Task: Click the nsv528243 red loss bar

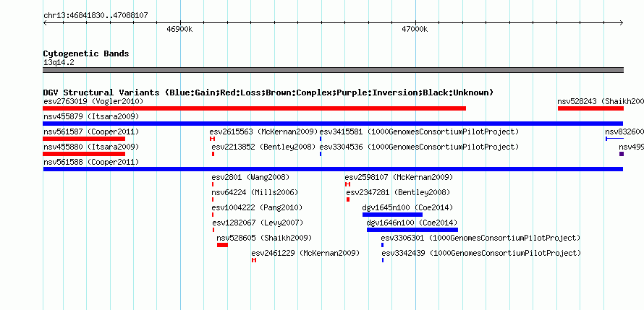Action: 590,108
